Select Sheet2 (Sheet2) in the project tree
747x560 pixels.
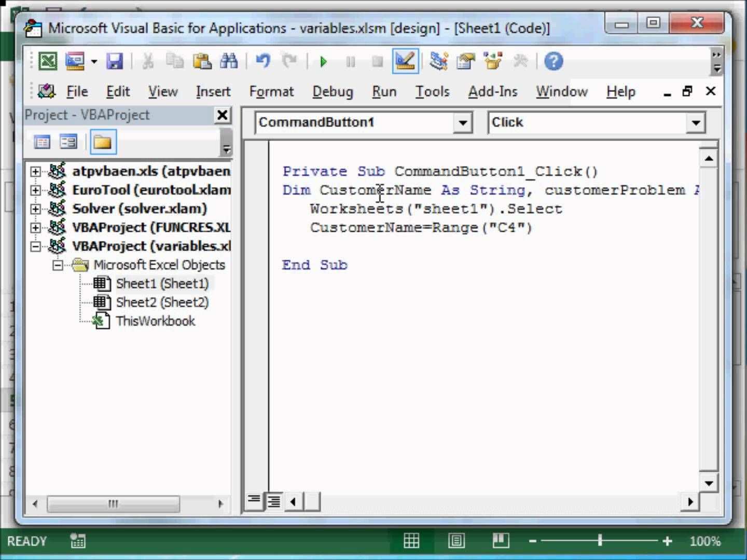click(x=161, y=302)
